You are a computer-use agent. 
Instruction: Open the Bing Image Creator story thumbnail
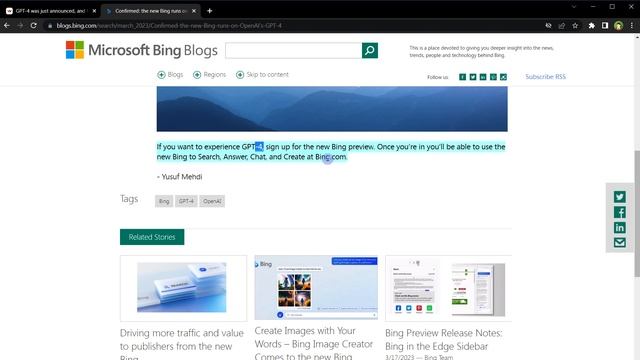pyautogui.click(x=316, y=287)
